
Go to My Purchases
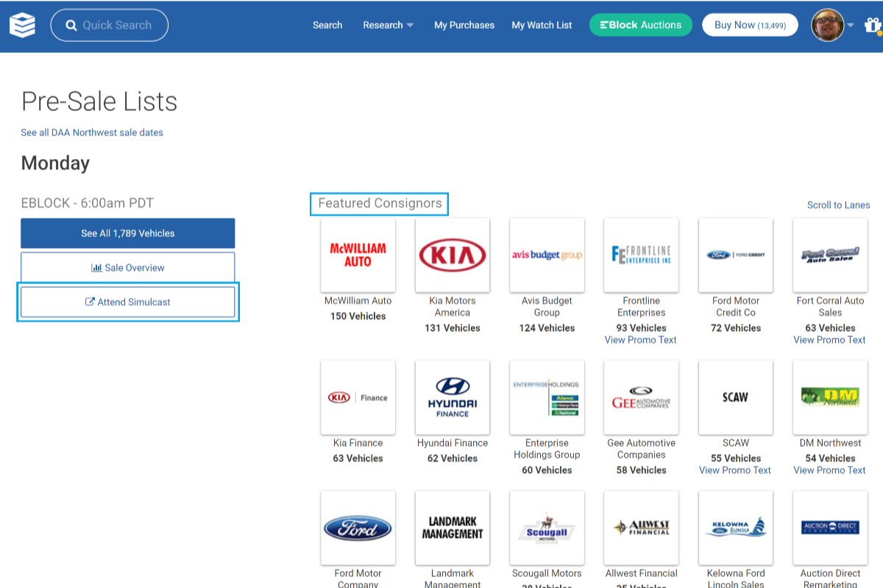[x=464, y=25]
